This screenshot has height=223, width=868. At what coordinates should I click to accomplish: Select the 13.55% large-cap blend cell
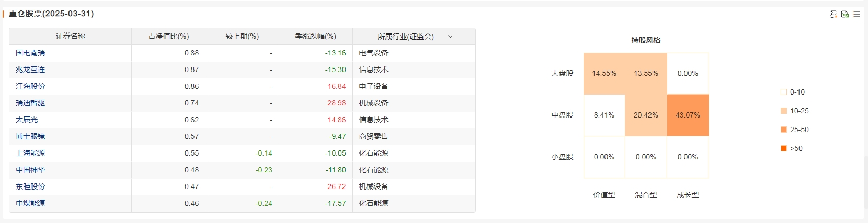[x=646, y=74]
